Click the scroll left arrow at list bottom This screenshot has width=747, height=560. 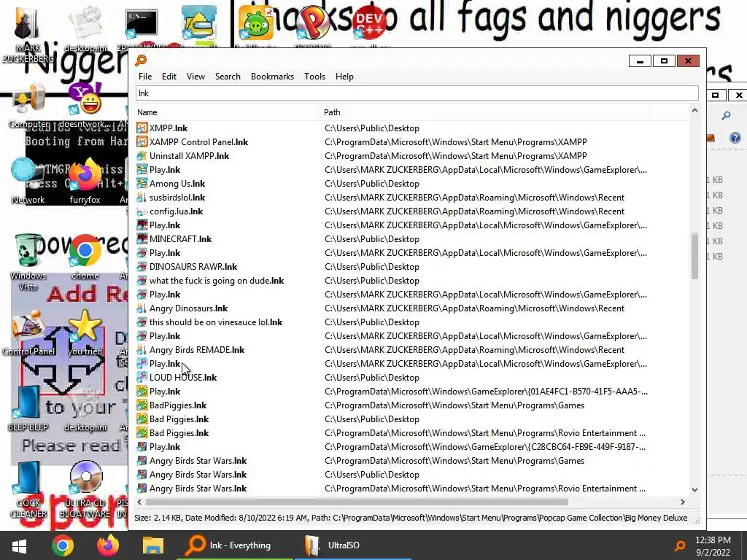[139, 502]
